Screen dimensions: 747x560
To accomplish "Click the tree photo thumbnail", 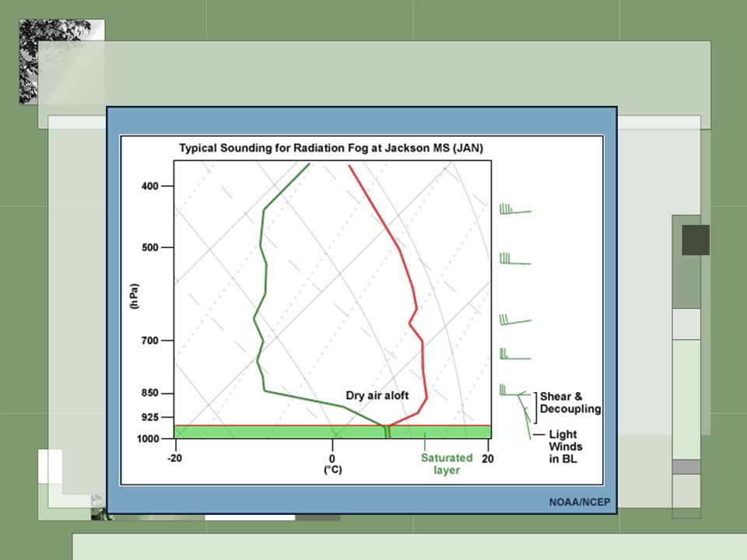I will click(x=62, y=61).
